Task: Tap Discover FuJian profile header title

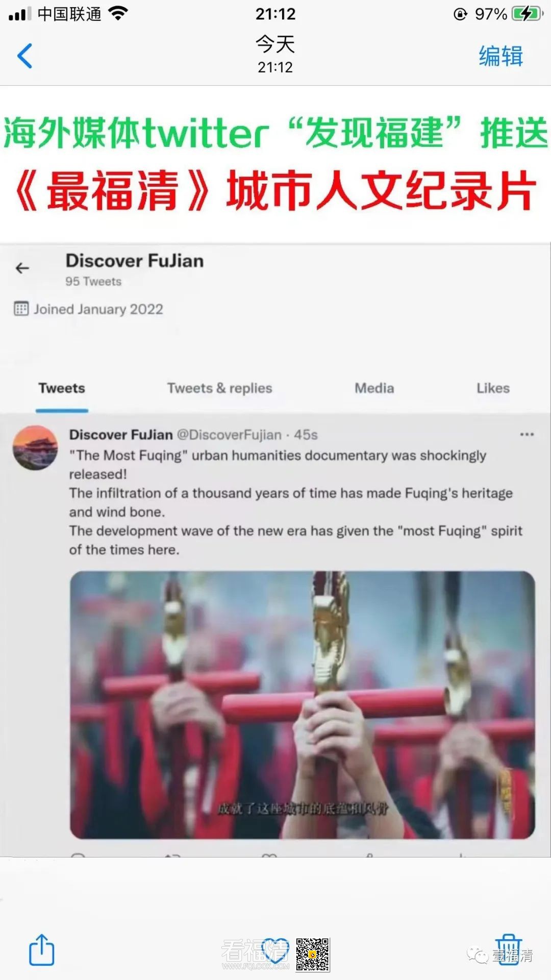Action: (x=135, y=261)
